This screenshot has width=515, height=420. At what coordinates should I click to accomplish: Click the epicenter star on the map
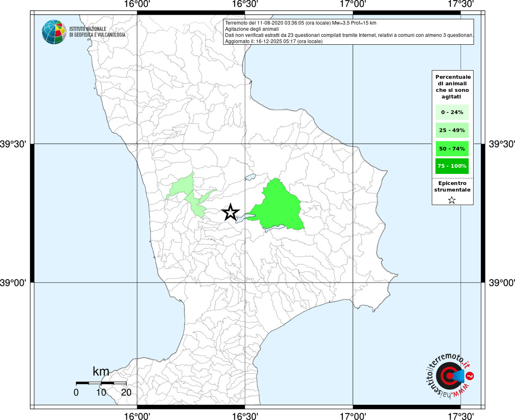[x=230, y=212]
